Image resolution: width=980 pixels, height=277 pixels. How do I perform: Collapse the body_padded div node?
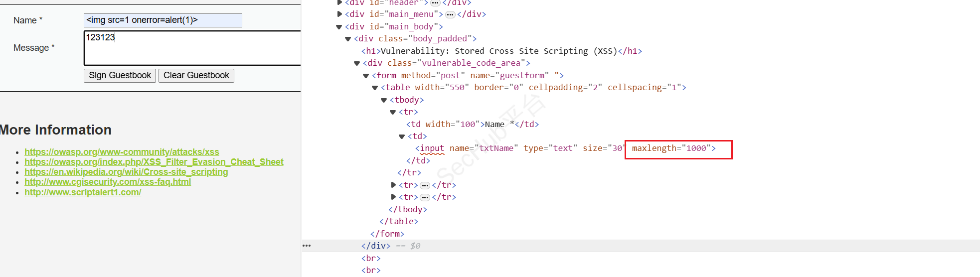click(x=348, y=39)
